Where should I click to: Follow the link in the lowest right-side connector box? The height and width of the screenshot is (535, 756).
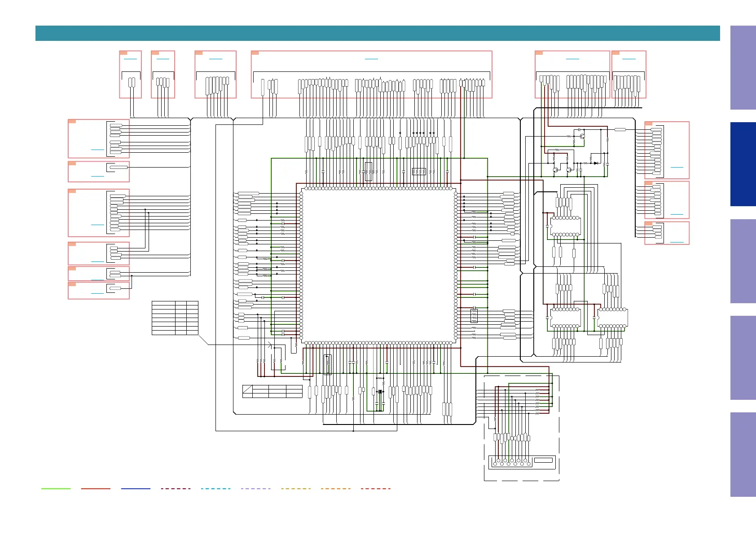(x=677, y=242)
